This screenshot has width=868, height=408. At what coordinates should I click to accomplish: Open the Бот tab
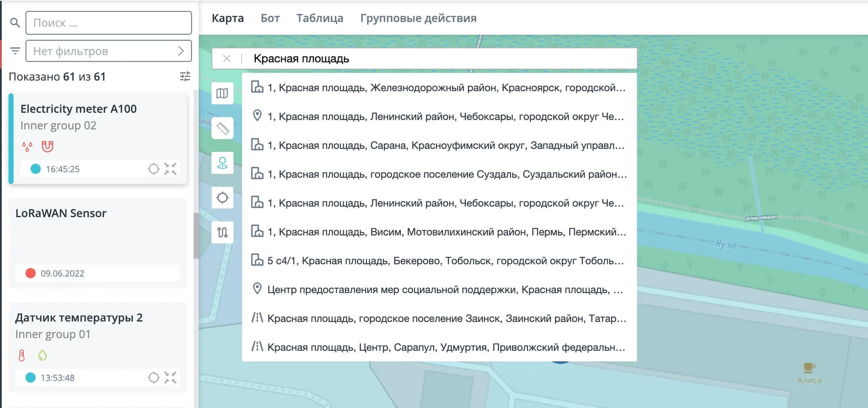click(270, 18)
